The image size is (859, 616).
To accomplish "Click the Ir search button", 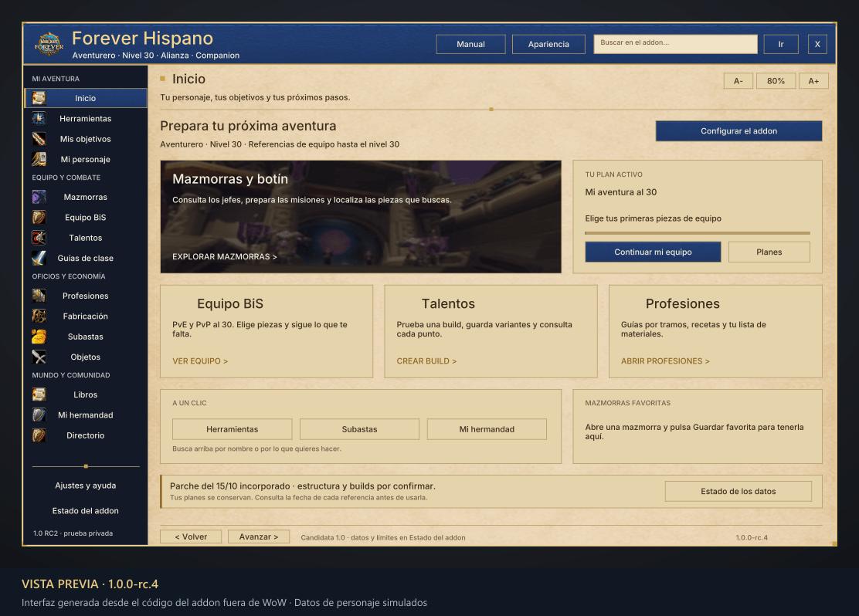I will 781,44.
